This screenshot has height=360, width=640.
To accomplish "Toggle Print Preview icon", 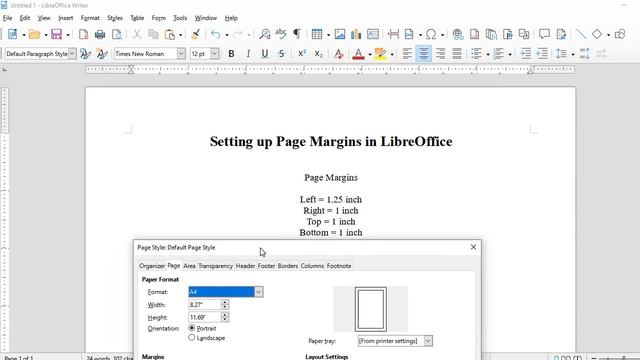I will click(x=117, y=34).
